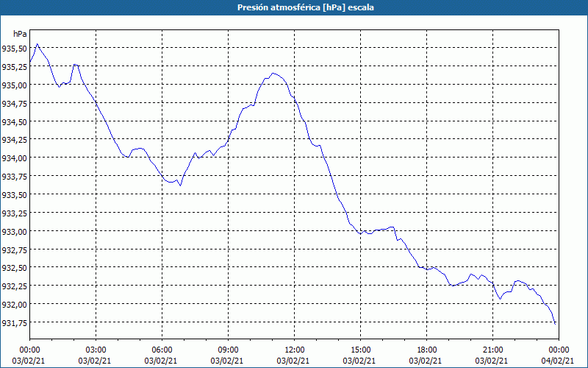The image size is (588, 368).
Task: Click the chart title 'Presión atmosférica [hPa] escala'
Action: 306,7
